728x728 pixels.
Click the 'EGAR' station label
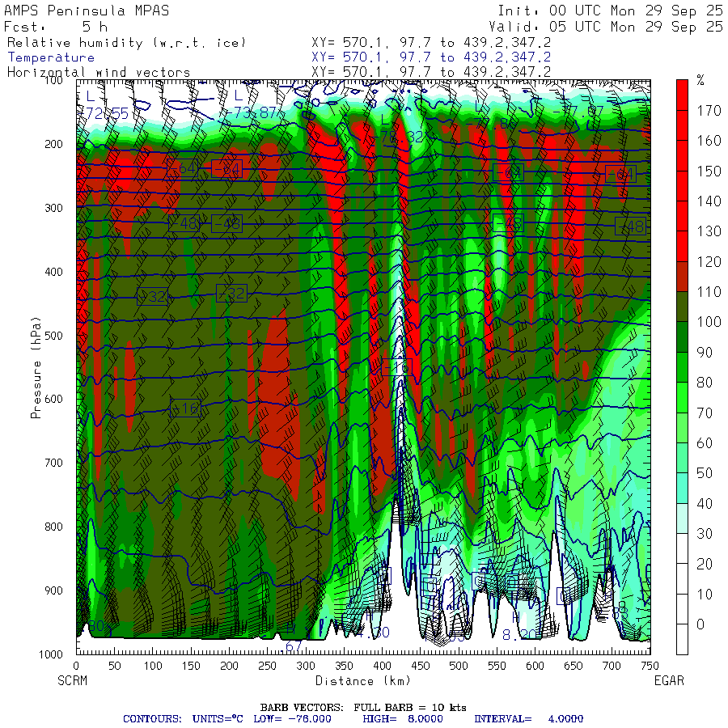pyautogui.click(x=669, y=680)
